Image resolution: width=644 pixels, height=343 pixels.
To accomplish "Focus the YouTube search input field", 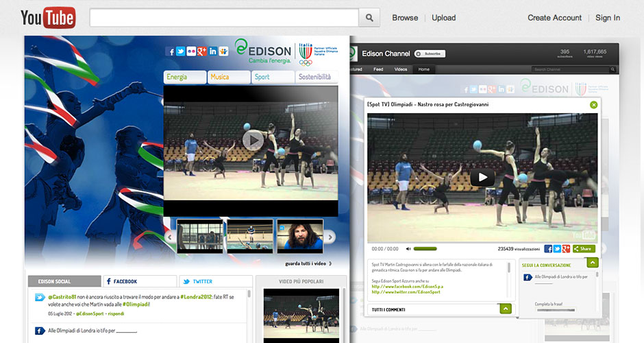I will tap(224, 18).
